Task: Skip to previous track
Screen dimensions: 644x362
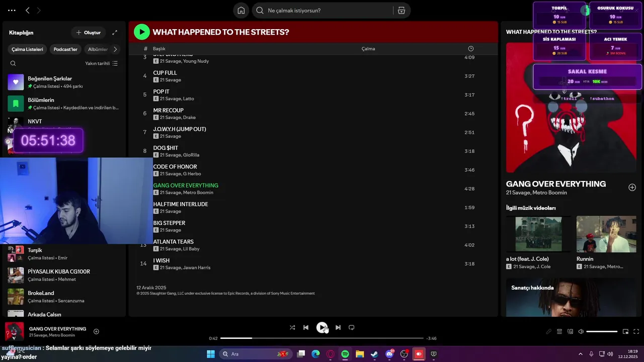Action: click(306, 327)
